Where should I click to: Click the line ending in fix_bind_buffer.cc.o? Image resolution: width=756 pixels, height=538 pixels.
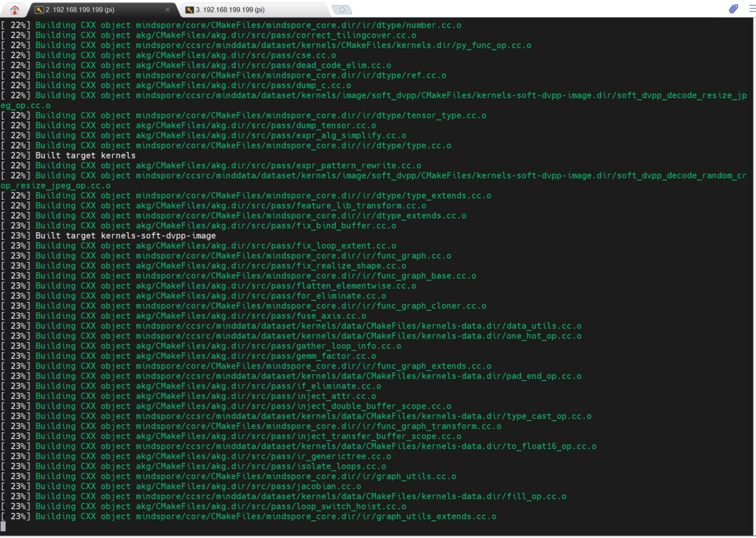pos(198,225)
